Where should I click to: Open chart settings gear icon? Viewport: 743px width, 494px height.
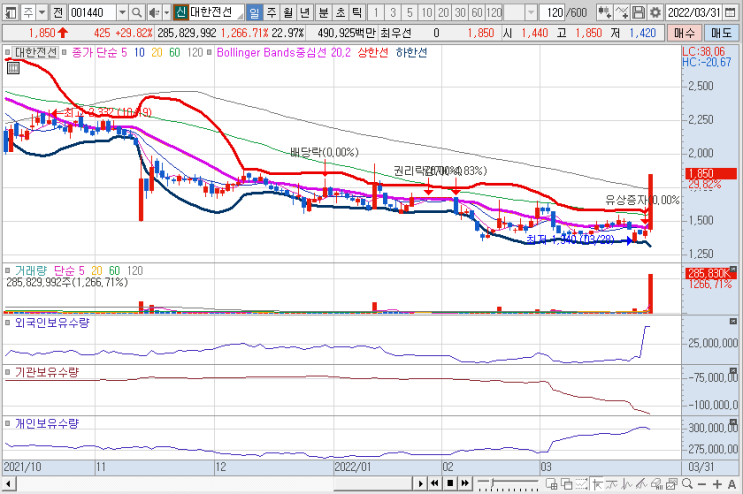[655, 12]
